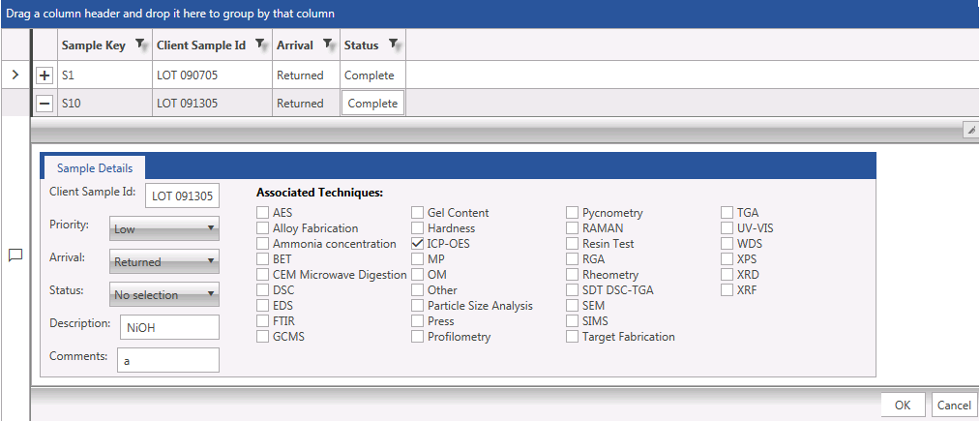This screenshot has height=421, width=980.
Task: Uncheck the ICP-OES technique checkbox
Action: coord(418,244)
